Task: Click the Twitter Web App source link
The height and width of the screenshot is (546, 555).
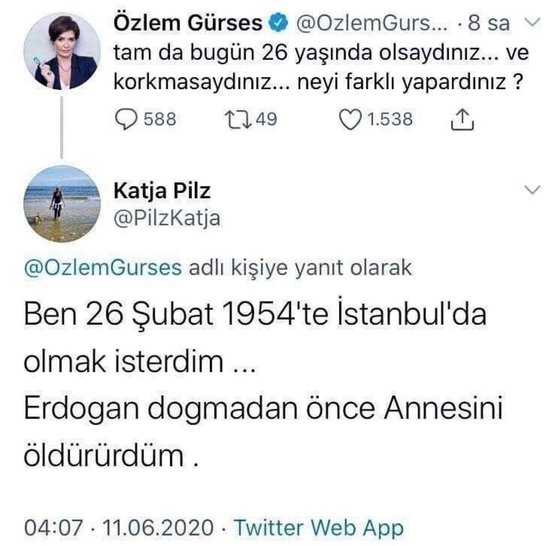Action: (319, 528)
